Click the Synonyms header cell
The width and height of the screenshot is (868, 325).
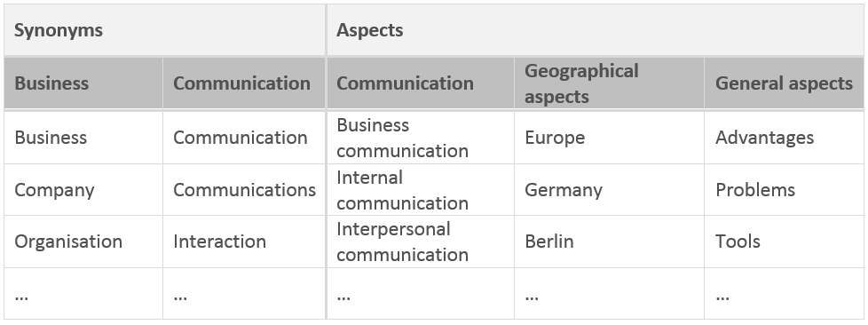[165, 30]
